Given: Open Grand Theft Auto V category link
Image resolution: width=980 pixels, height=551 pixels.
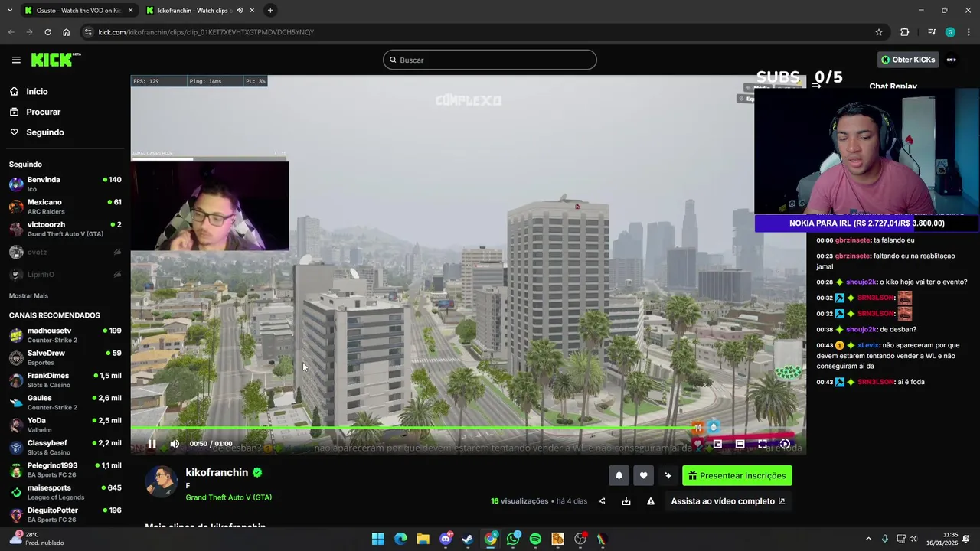Looking at the screenshot, I should [x=228, y=497].
